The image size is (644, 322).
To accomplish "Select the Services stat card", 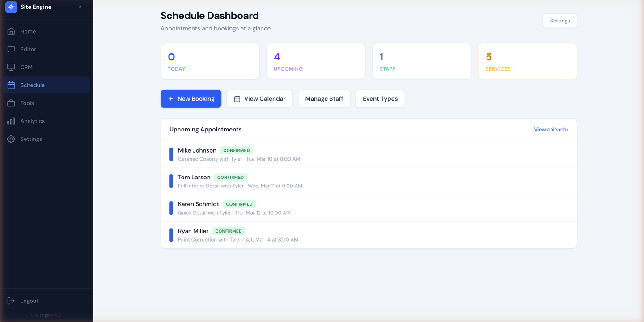I will [x=528, y=61].
